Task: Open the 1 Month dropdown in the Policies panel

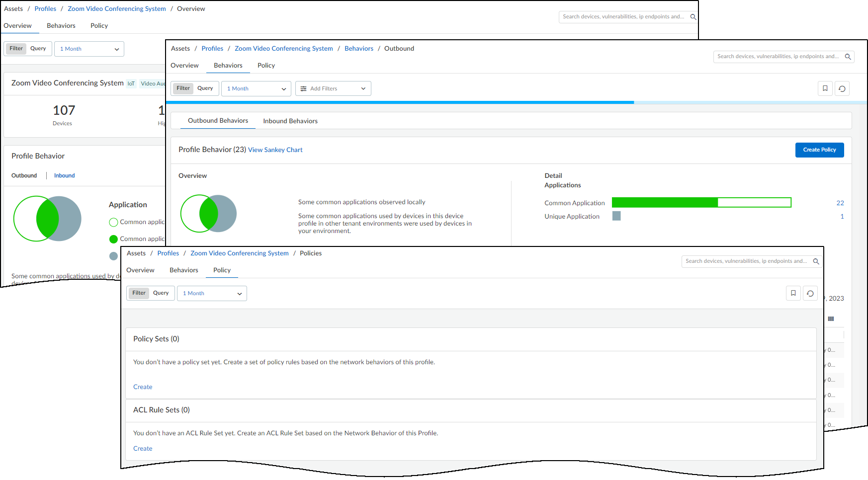Action: click(x=212, y=294)
